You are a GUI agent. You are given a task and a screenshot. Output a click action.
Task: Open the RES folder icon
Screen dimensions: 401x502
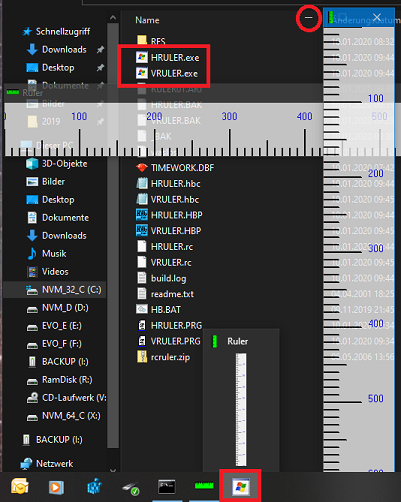pyautogui.click(x=142, y=40)
